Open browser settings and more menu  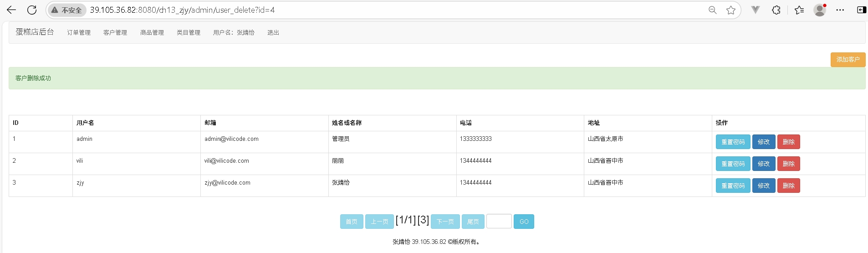[x=840, y=10]
